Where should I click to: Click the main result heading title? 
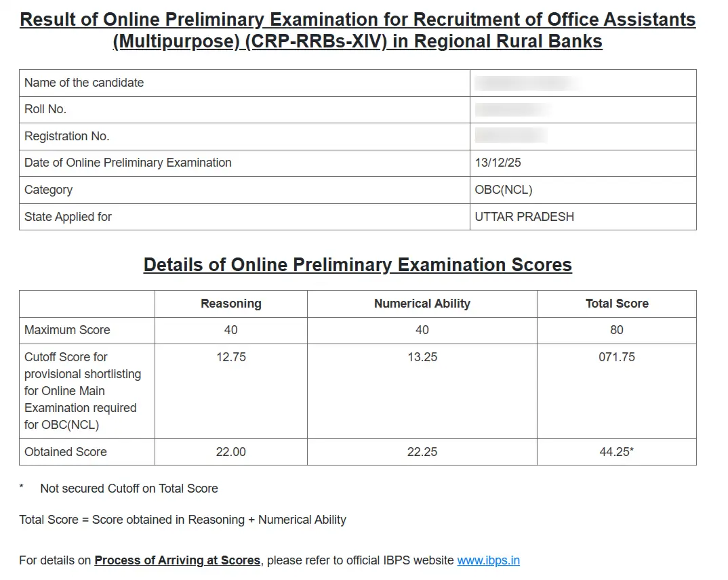pyautogui.click(x=358, y=30)
